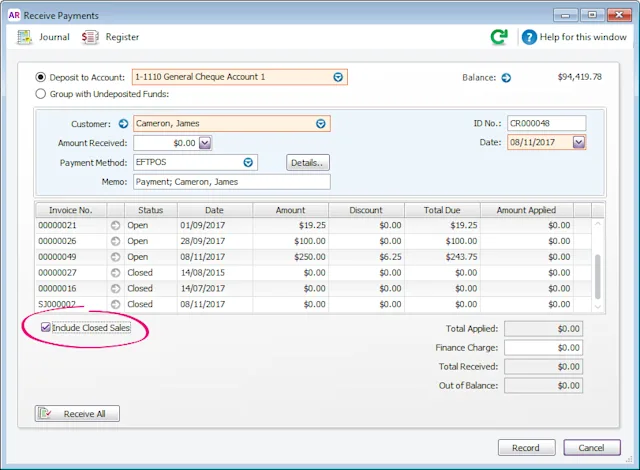Open detail arrow for invoice 00000026
Image resolution: width=640 pixels, height=470 pixels.
[116, 241]
